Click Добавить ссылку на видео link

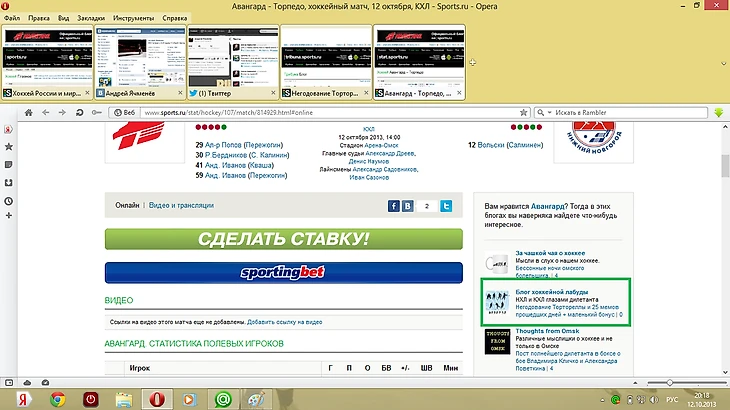[x=284, y=322]
